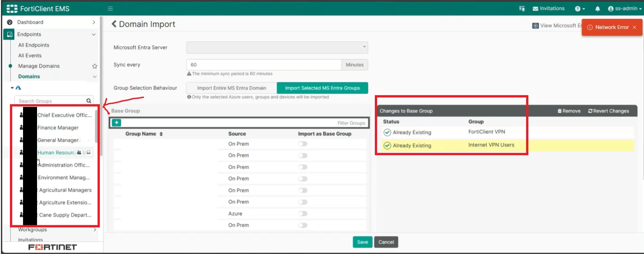Toggle Import as Base Group for Azure row

[302, 213]
